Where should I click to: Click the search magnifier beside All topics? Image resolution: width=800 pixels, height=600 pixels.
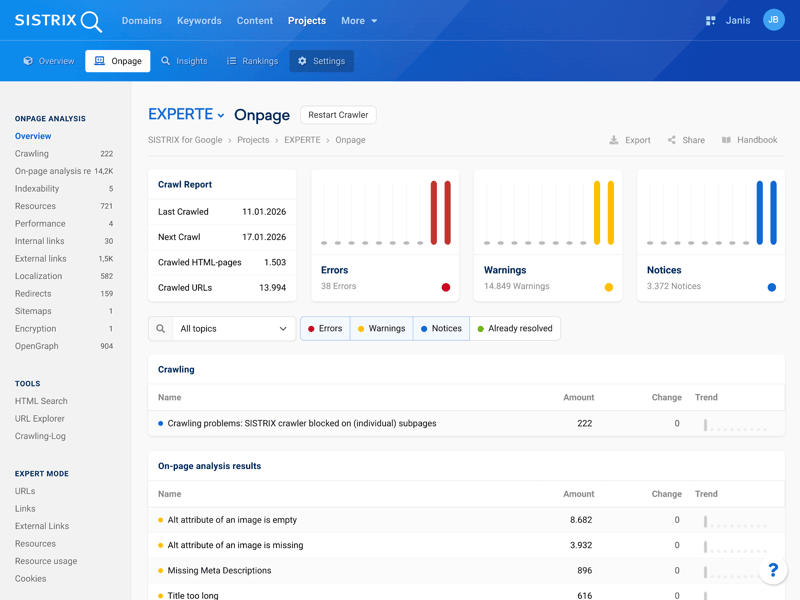[160, 328]
